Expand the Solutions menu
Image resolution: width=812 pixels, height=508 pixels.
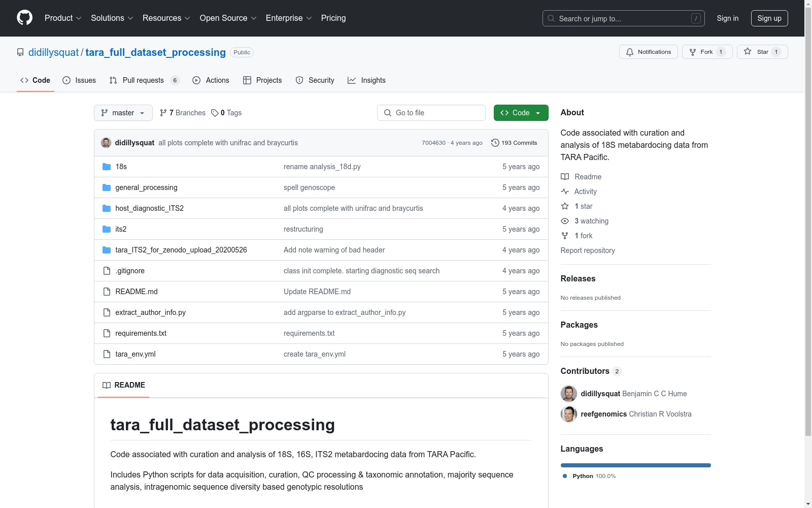(x=112, y=18)
